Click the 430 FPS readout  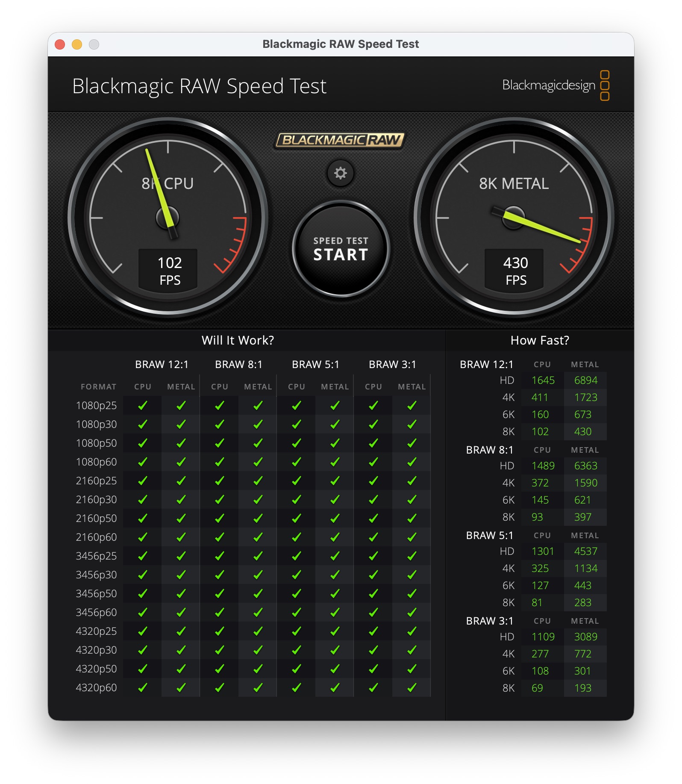[x=515, y=271]
